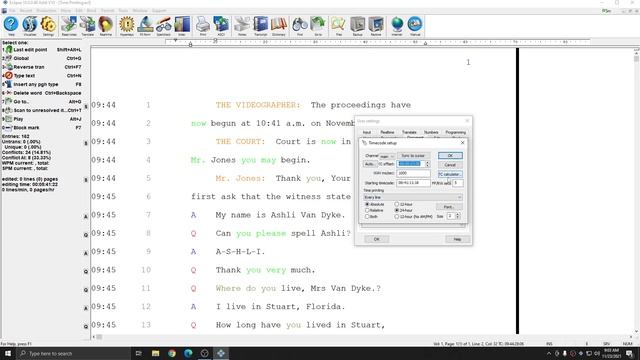Click the Print toolbar icon

click(203, 25)
